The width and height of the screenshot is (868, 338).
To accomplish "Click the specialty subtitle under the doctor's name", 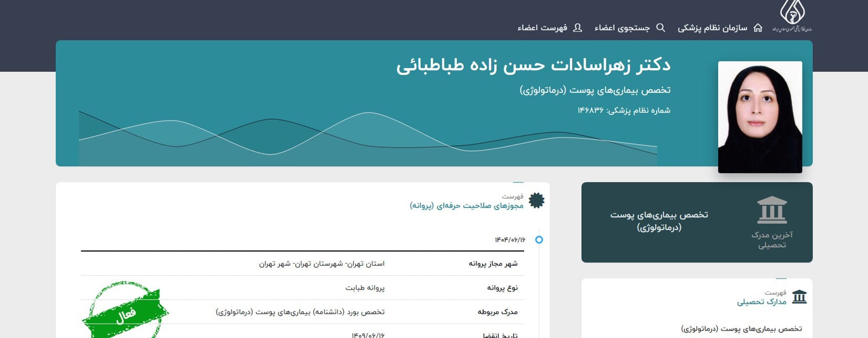I will pyautogui.click(x=595, y=90).
